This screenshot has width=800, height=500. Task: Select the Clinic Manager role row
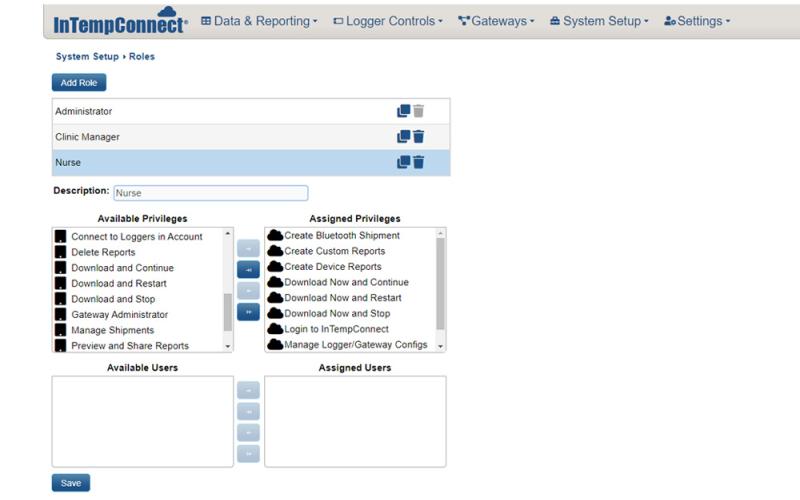(251, 137)
